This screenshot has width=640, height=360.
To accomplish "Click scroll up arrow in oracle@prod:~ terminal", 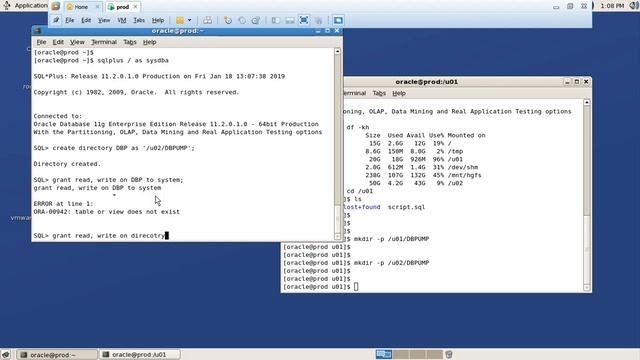I will point(338,51).
